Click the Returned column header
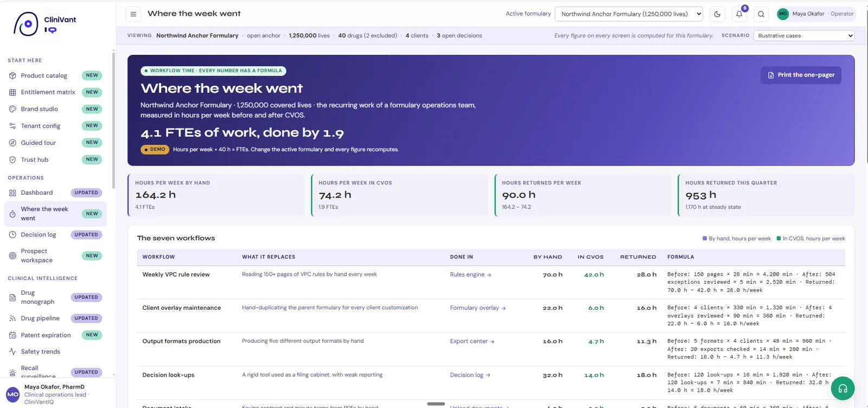This screenshot has height=408, width=868. (x=638, y=257)
